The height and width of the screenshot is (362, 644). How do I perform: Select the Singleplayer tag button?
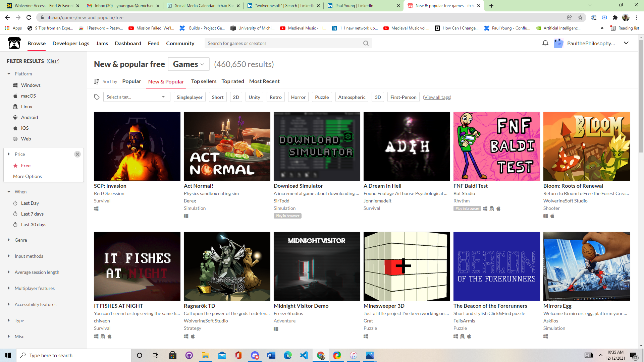pos(190,97)
